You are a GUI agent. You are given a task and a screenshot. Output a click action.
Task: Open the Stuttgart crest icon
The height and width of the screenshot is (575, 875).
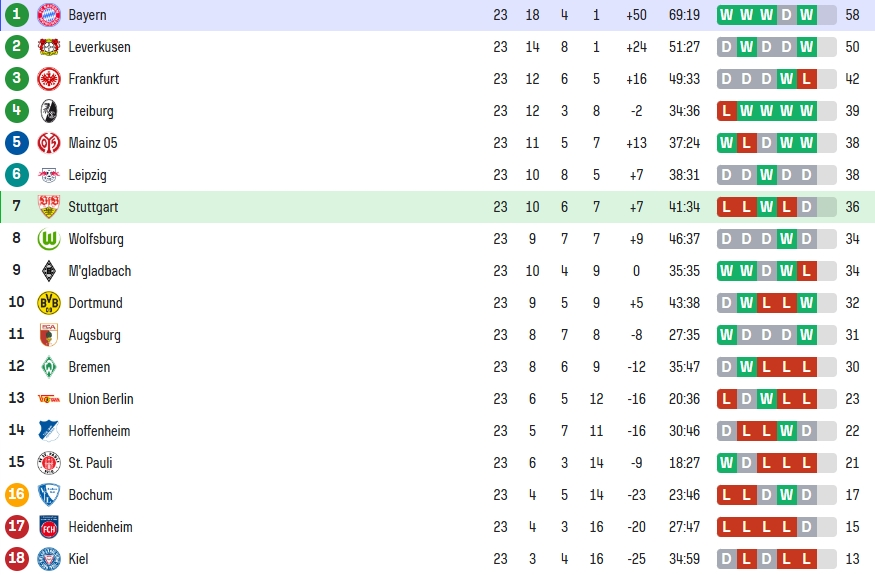pyautogui.click(x=49, y=207)
